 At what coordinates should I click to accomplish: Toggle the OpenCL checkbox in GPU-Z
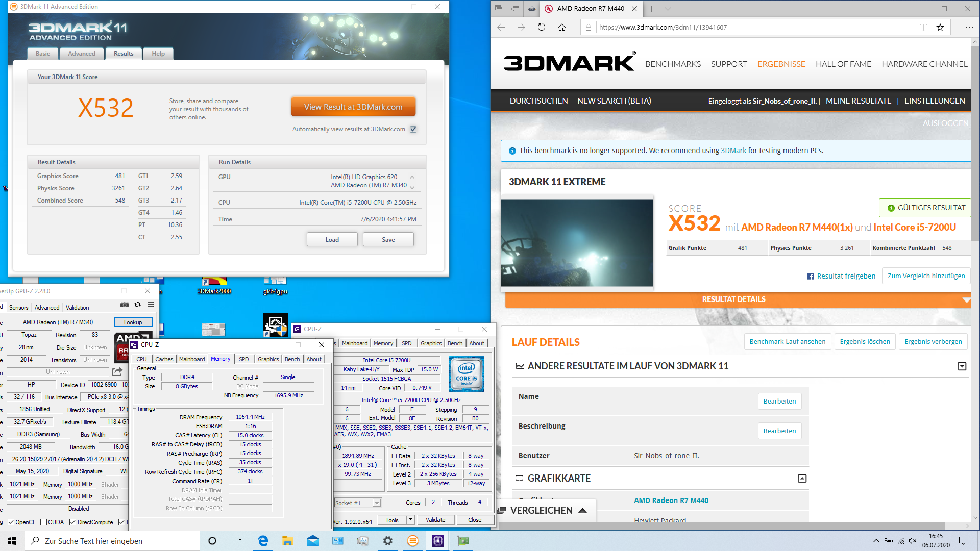[11, 522]
